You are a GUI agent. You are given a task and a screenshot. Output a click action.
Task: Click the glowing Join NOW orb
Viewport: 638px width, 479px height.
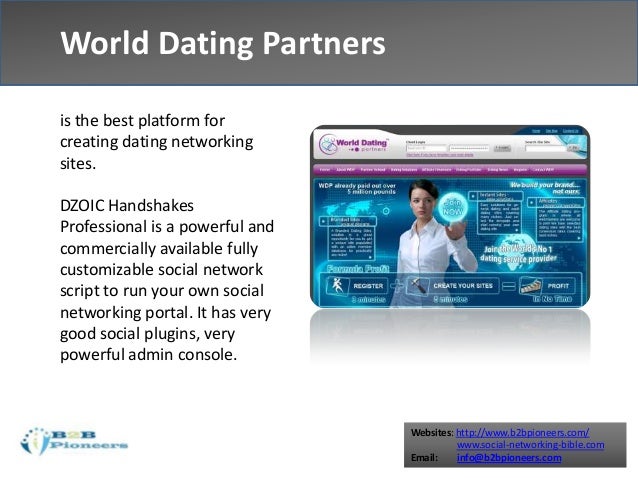pos(452,207)
